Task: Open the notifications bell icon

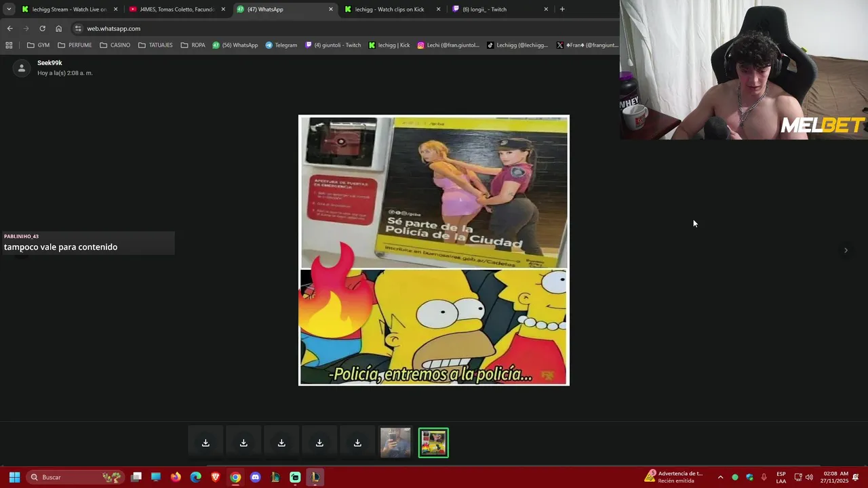Action: (x=856, y=477)
